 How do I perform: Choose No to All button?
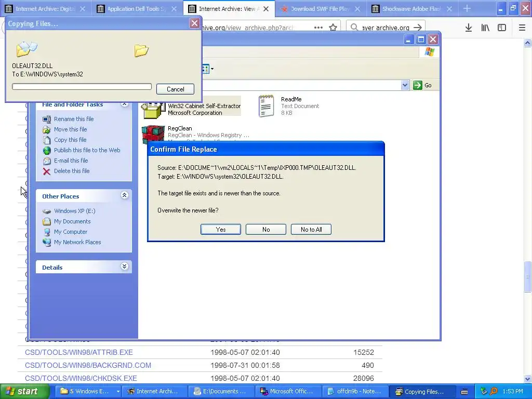click(311, 229)
